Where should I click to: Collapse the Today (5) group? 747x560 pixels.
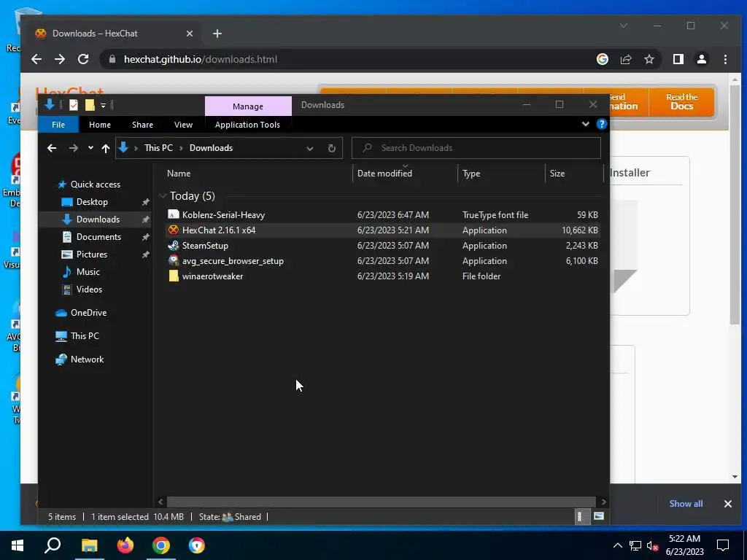163,195
